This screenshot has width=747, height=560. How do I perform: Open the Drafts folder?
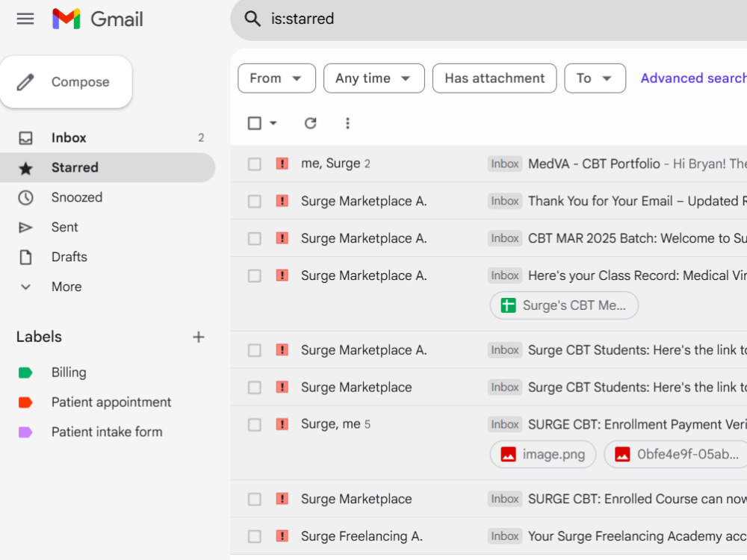coord(107,257)
